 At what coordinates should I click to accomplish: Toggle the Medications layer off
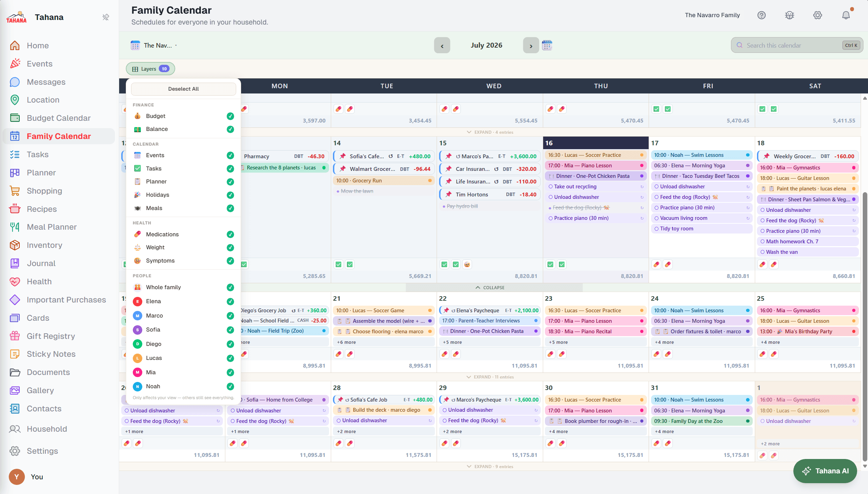(x=230, y=234)
